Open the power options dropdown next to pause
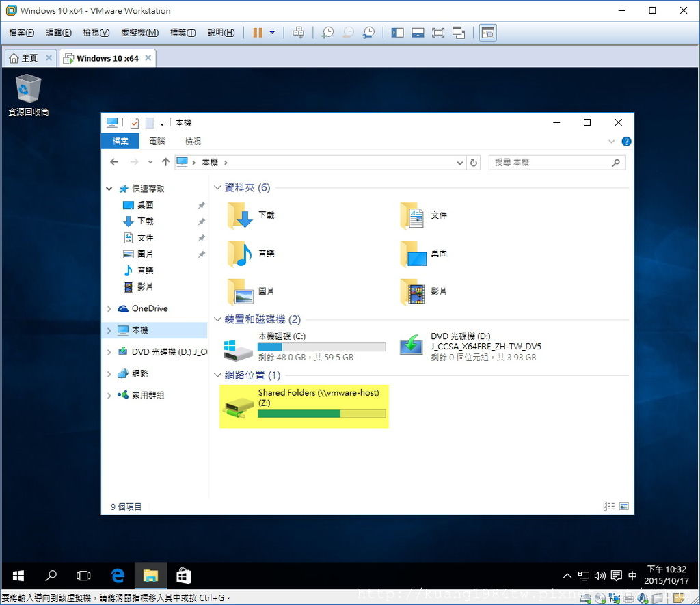The height and width of the screenshot is (605, 700). click(x=272, y=33)
